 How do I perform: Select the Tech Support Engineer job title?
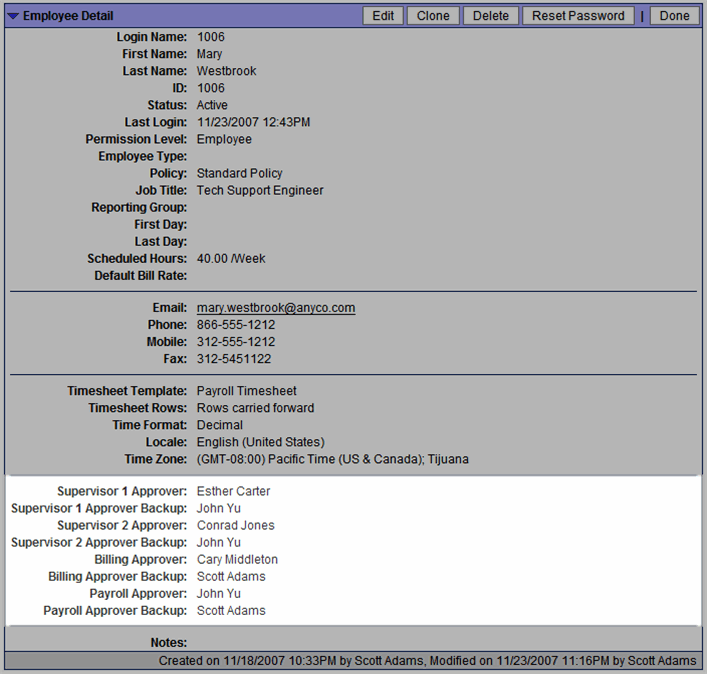coord(260,190)
